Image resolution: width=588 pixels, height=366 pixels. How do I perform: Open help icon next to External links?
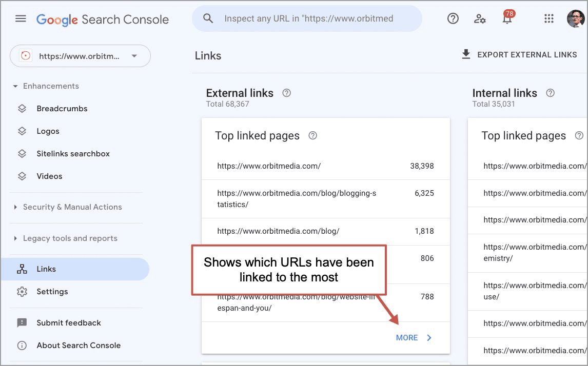click(x=286, y=93)
